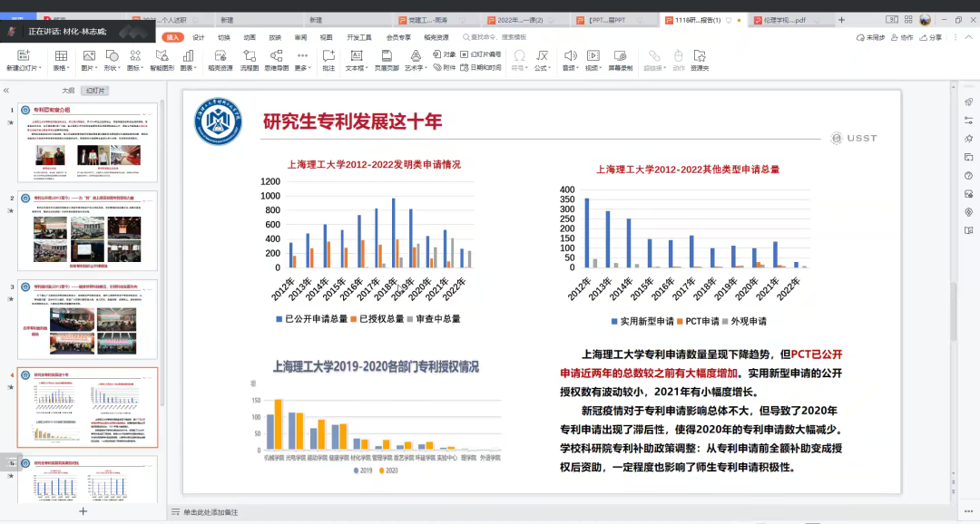This screenshot has height=524, width=980.
Task: Open the 视频 dropdown arrow
Action: (601, 68)
